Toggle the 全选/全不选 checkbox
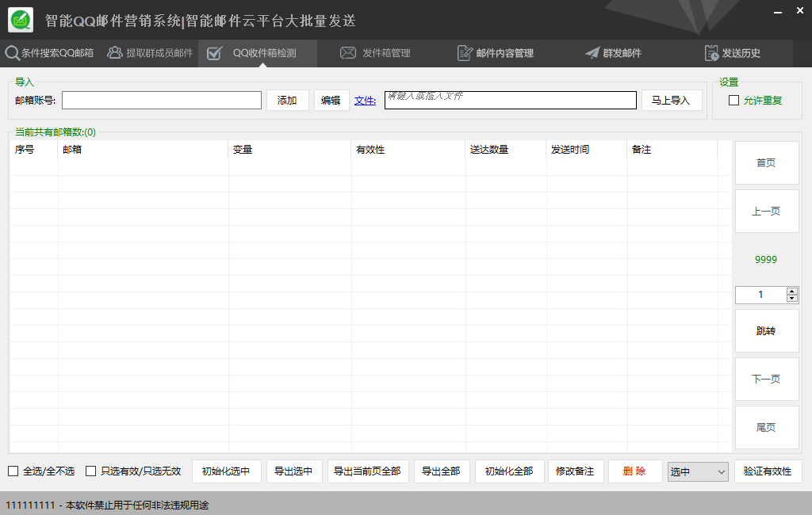Image resolution: width=812 pixels, height=515 pixels. coord(13,471)
